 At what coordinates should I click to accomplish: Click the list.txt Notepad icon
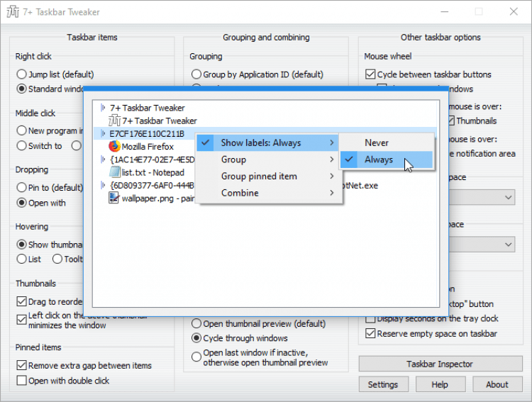tap(115, 172)
